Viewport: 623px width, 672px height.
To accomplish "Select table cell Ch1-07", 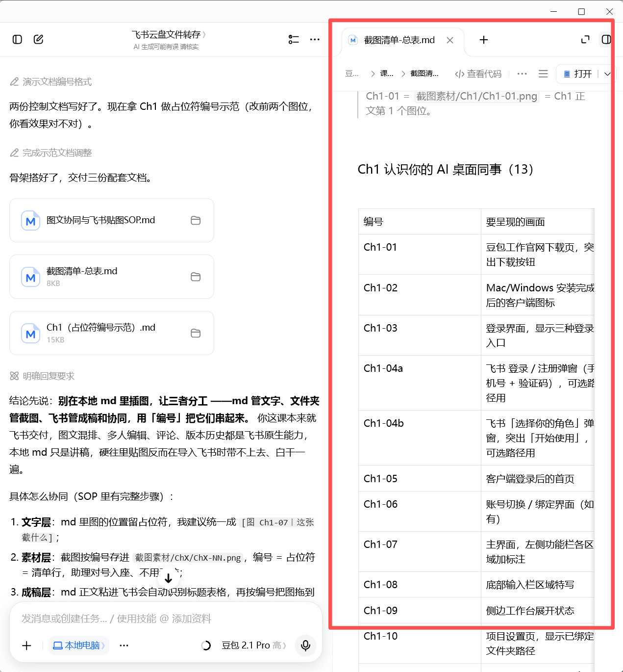I will tap(420, 551).
